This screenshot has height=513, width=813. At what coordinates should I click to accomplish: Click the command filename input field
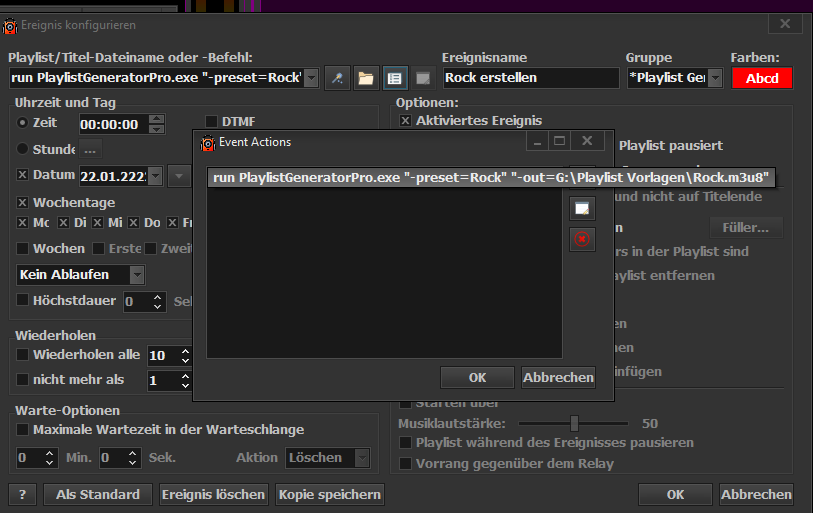(x=156, y=78)
